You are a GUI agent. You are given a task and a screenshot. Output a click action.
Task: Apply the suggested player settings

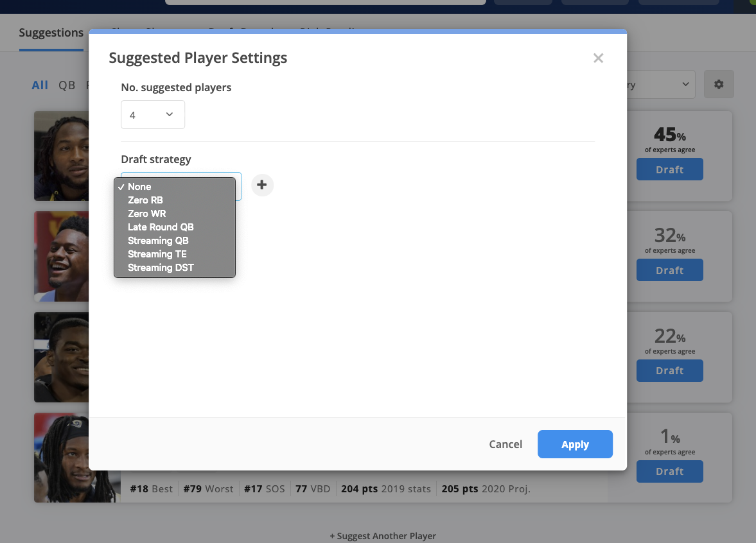coord(576,444)
